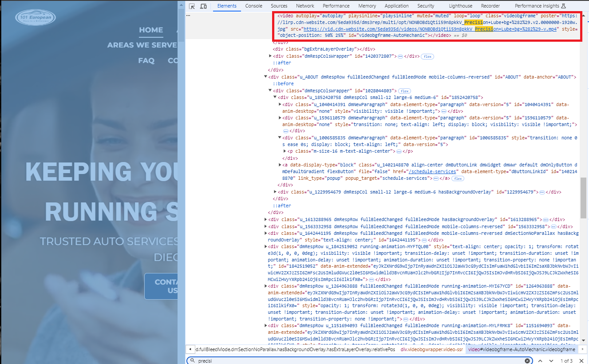Click HOME in the website navigation
The image size is (589, 364).
[x=151, y=30]
